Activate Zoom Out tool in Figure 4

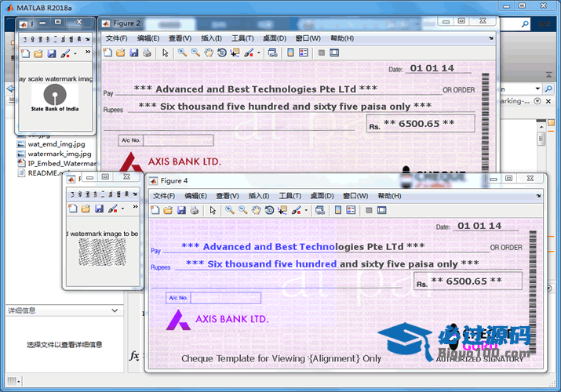(x=243, y=210)
